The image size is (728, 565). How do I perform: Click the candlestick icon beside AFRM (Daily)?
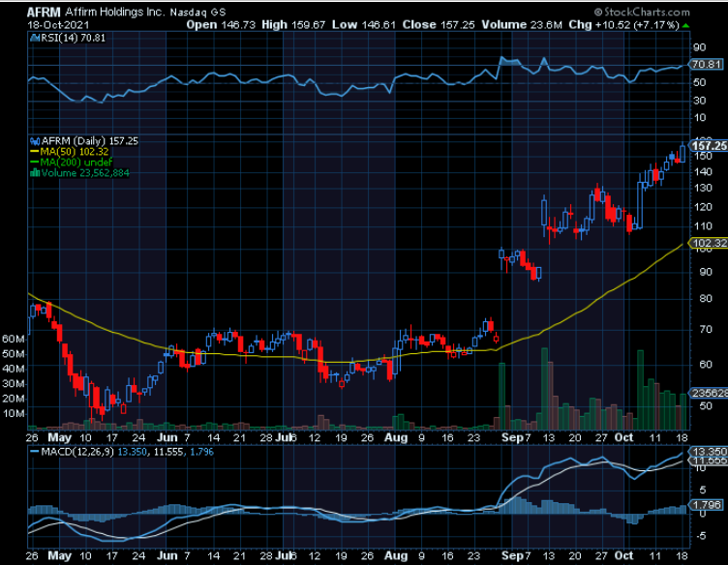point(35,141)
